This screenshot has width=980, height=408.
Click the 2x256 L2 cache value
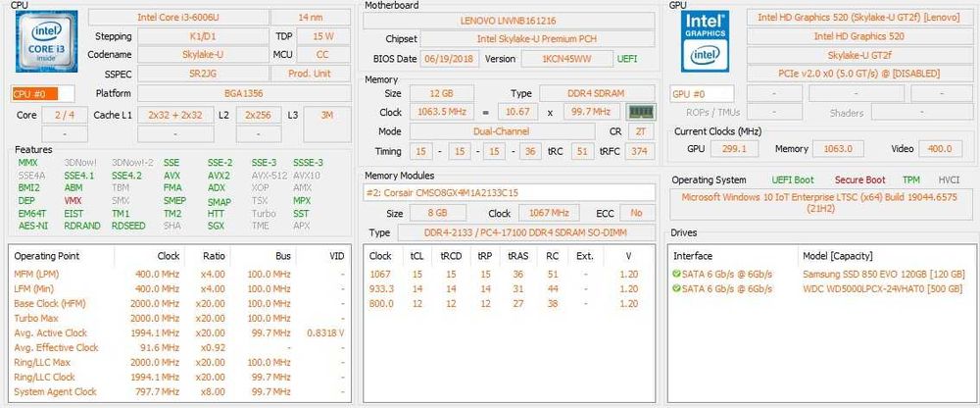[258, 115]
